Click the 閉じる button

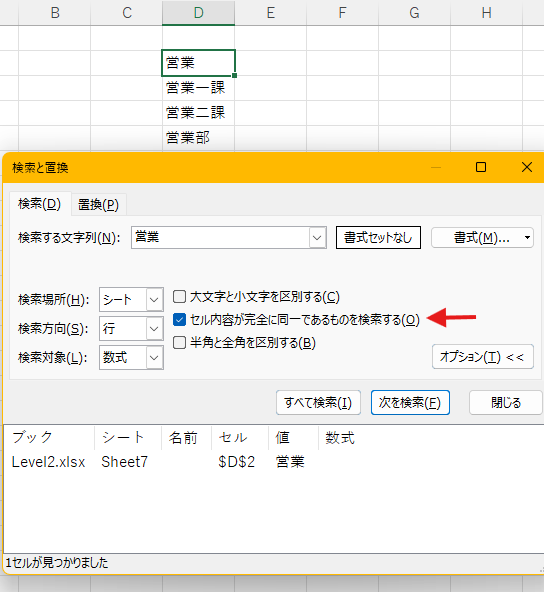tap(505, 402)
